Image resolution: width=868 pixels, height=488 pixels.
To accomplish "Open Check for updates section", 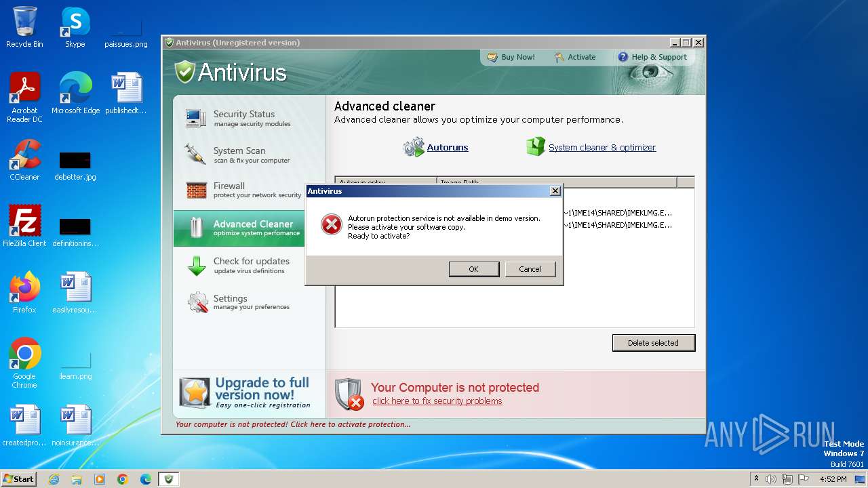I will (x=239, y=265).
